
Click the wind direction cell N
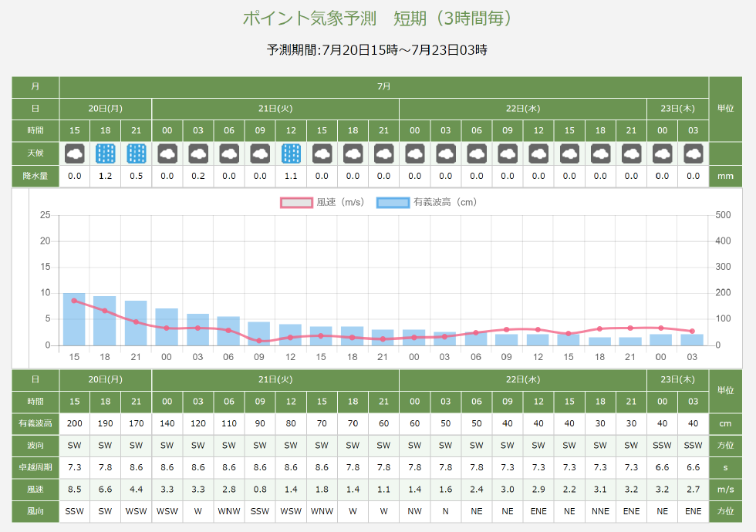(446, 511)
